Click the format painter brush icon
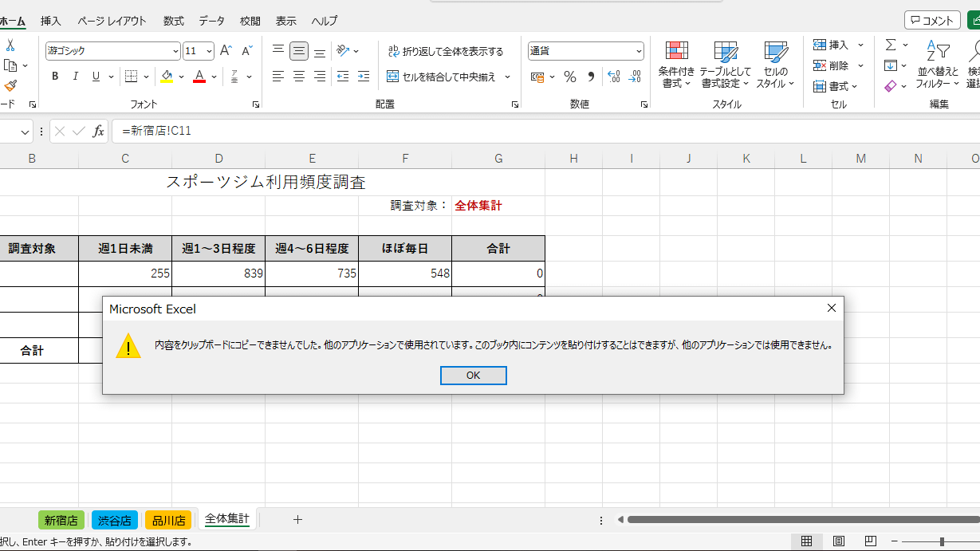The image size is (980, 551). [x=10, y=85]
